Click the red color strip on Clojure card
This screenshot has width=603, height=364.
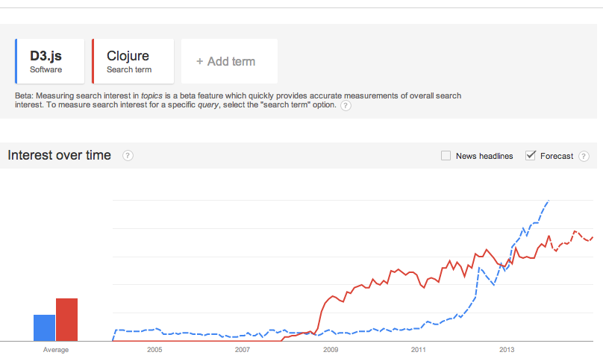pos(93,61)
